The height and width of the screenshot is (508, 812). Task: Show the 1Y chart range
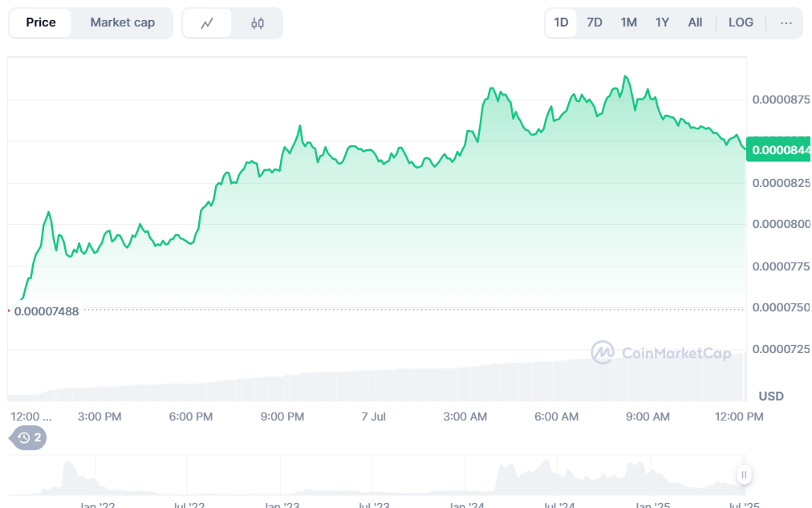(x=662, y=22)
